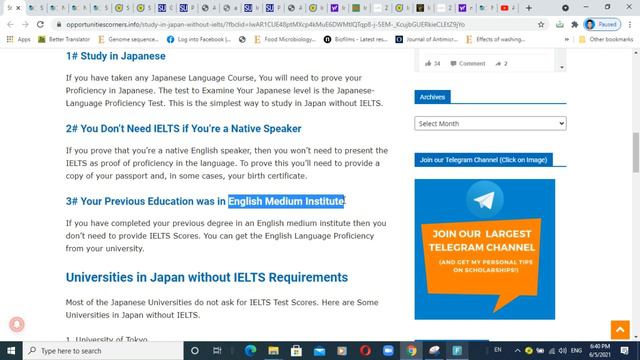Click the Facebook widget down scroll arrow
Screen dimensions: 640x360
562,67
